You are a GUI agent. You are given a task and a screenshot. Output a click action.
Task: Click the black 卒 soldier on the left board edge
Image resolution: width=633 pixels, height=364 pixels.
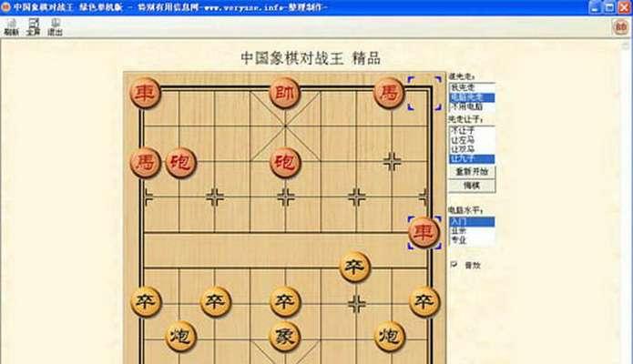coord(146,301)
